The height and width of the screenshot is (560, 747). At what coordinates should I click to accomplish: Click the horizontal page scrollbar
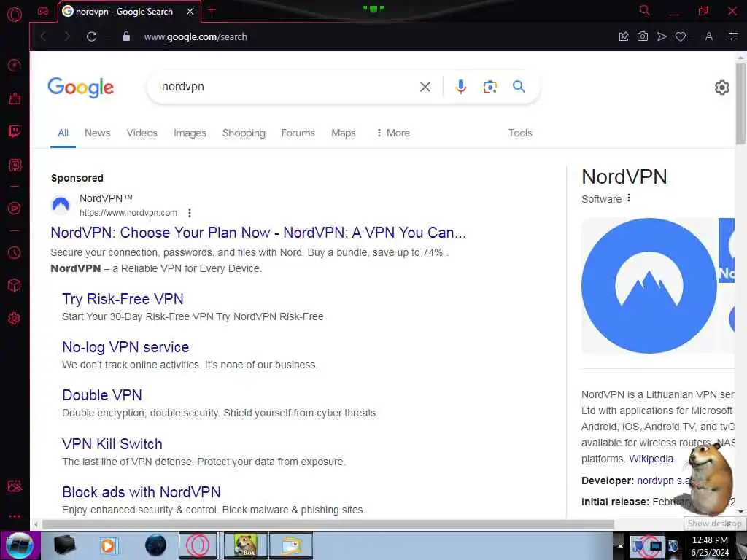click(x=328, y=525)
